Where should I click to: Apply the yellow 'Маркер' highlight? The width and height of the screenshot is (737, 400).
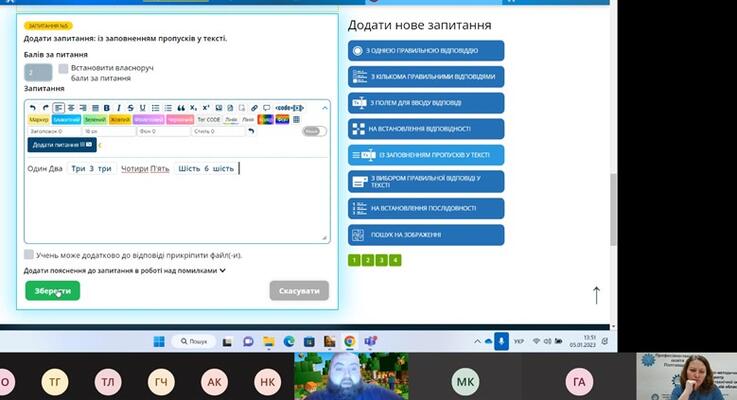39,120
